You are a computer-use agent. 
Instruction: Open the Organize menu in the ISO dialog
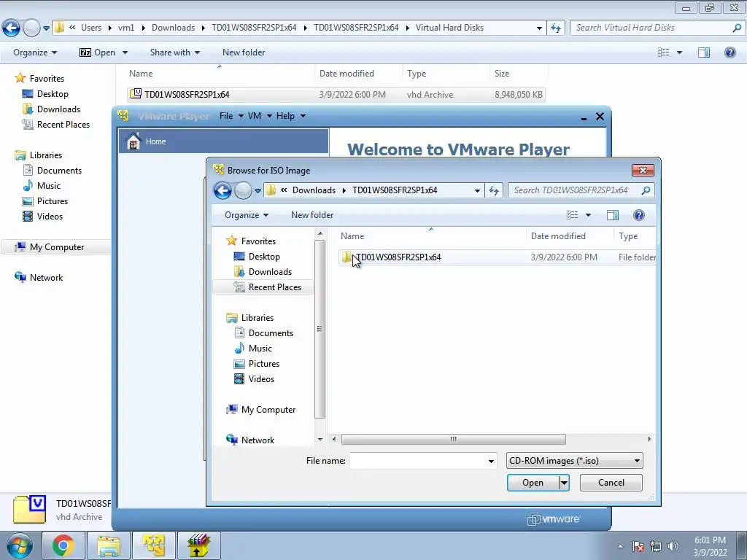(x=247, y=215)
